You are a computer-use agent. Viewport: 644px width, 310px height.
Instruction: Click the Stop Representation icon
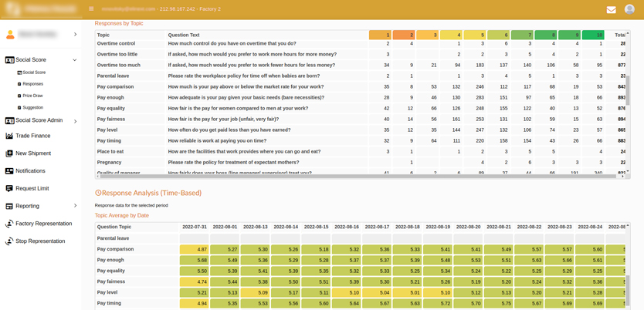pos(9,241)
